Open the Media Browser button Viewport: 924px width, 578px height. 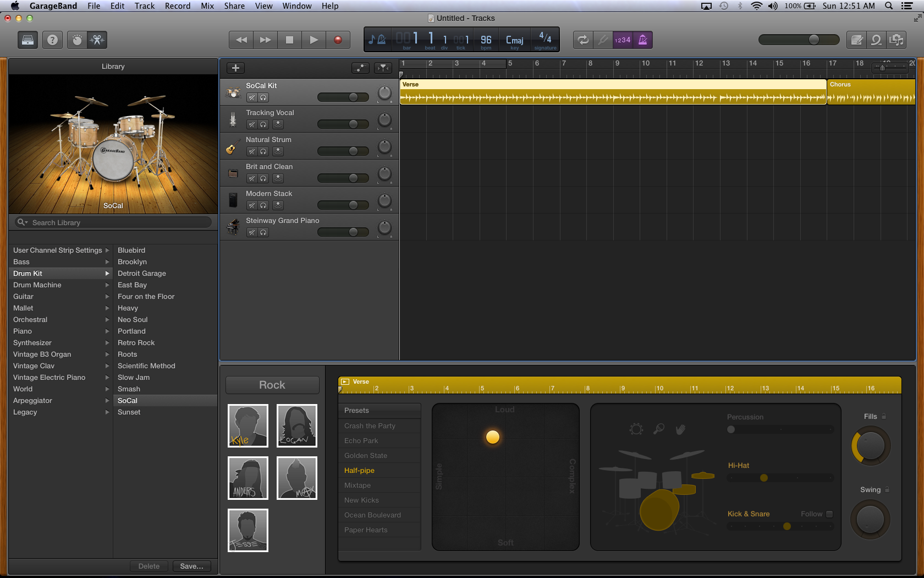tap(897, 40)
